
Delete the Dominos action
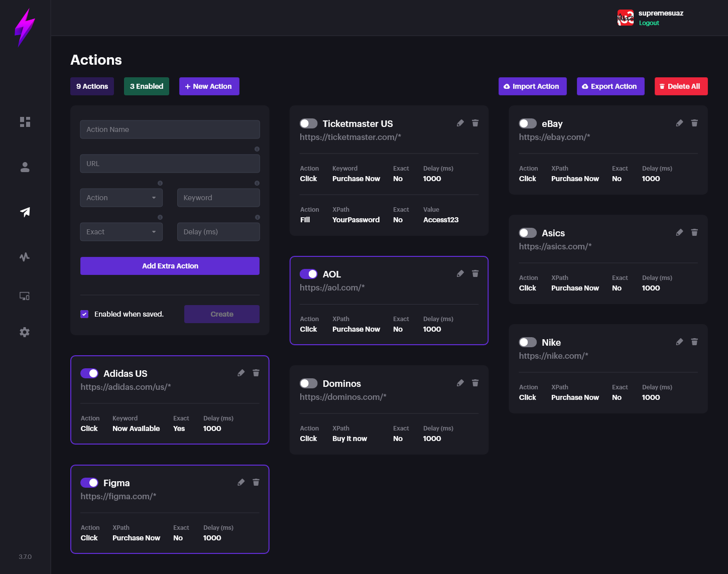pos(475,383)
